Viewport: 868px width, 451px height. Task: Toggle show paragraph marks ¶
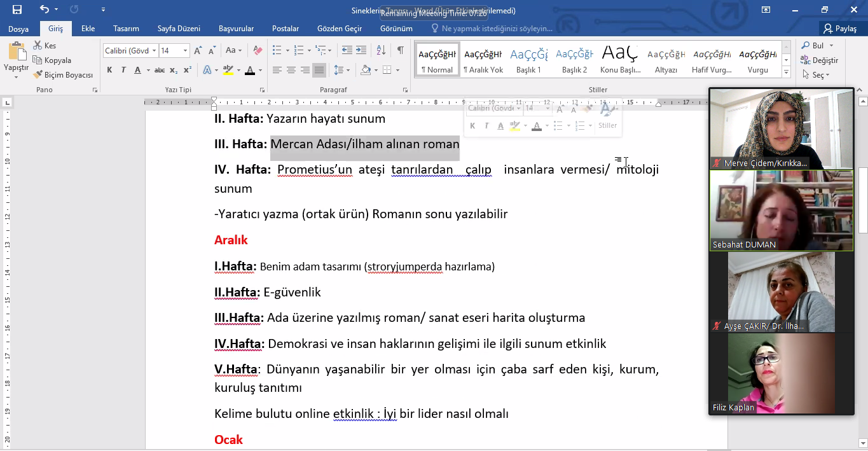pyautogui.click(x=400, y=50)
